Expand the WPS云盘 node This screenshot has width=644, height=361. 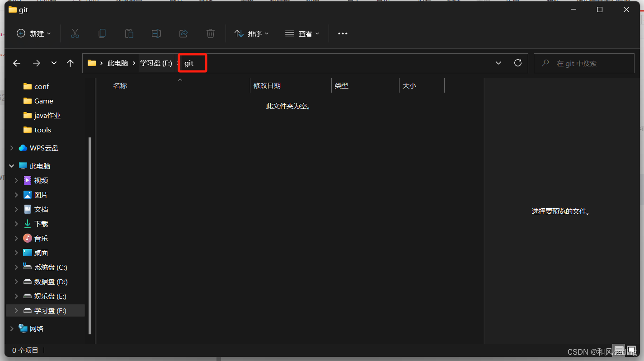[12, 148]
